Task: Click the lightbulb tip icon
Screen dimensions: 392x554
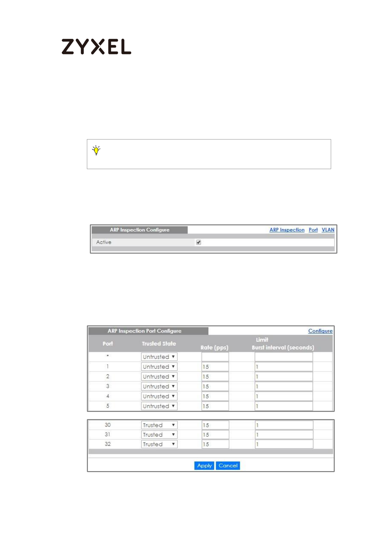Action: pos(96,150)
